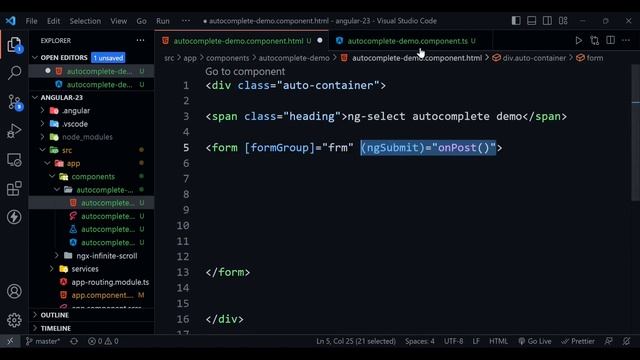Click the remote window status bar icon
Image resolution: width=640 pixels, height=360 pixels.
[x=10, y=341]
